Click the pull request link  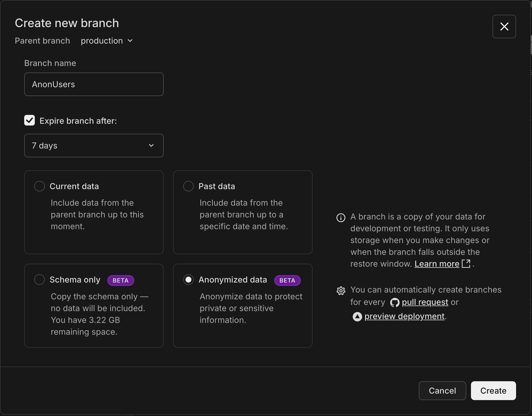tap(425, 302)
